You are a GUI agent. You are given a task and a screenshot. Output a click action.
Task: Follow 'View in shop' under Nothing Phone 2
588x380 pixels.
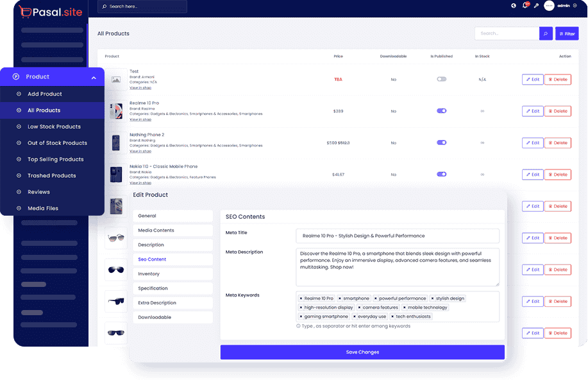click(x=140, y=151)
